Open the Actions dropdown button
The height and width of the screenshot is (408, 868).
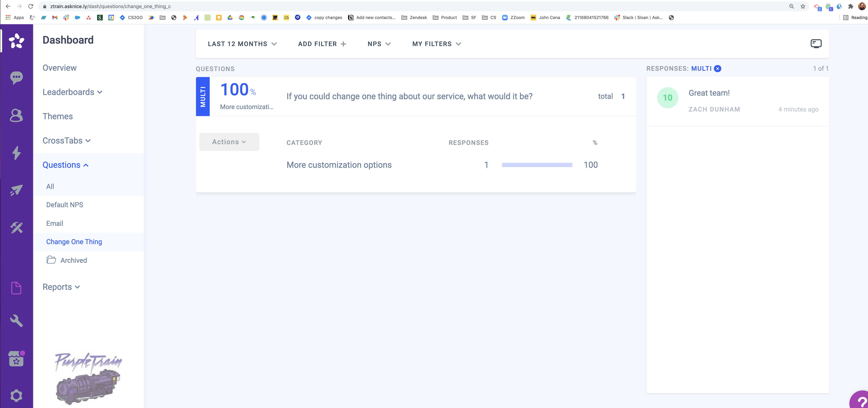pyautogui.click(x=229, y=142)
